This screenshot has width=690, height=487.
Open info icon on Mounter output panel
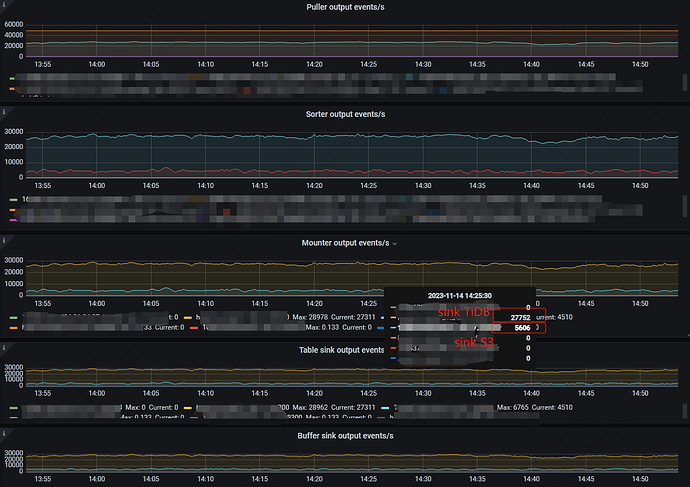pyautogui.click(x=4, y=240)
